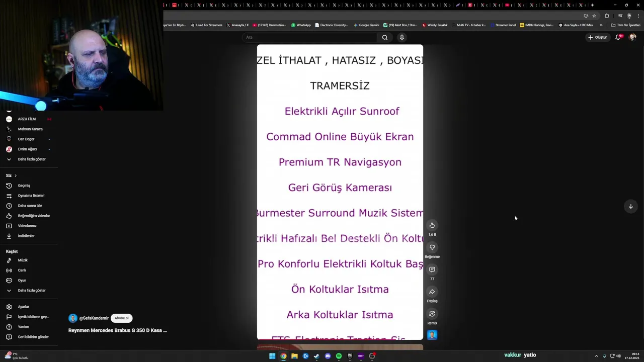Open the IMDb Ratings bookmark
The width and height of the screenshot is (644, 362).
click(x=537, y=25)
